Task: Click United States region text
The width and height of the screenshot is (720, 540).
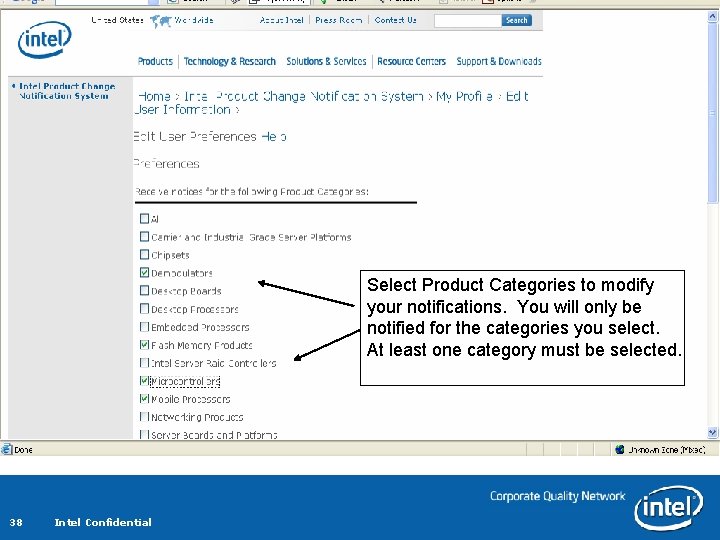Action: pos(117,20)
